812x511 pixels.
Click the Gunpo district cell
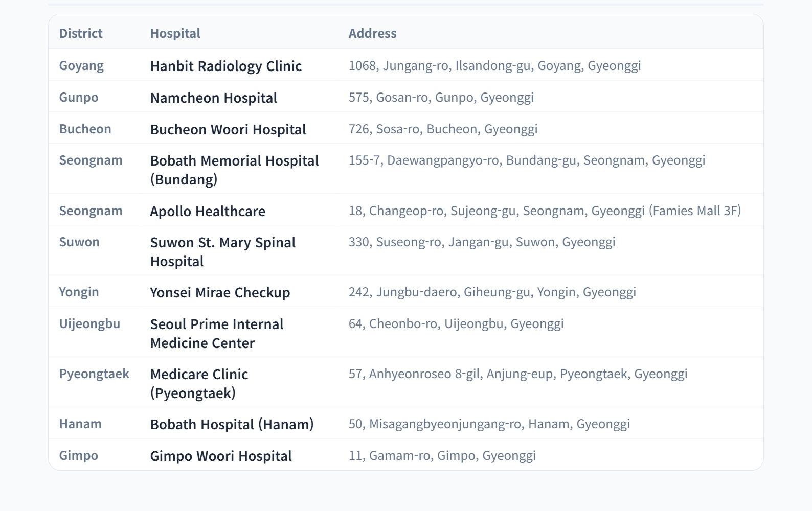(79, 98)
